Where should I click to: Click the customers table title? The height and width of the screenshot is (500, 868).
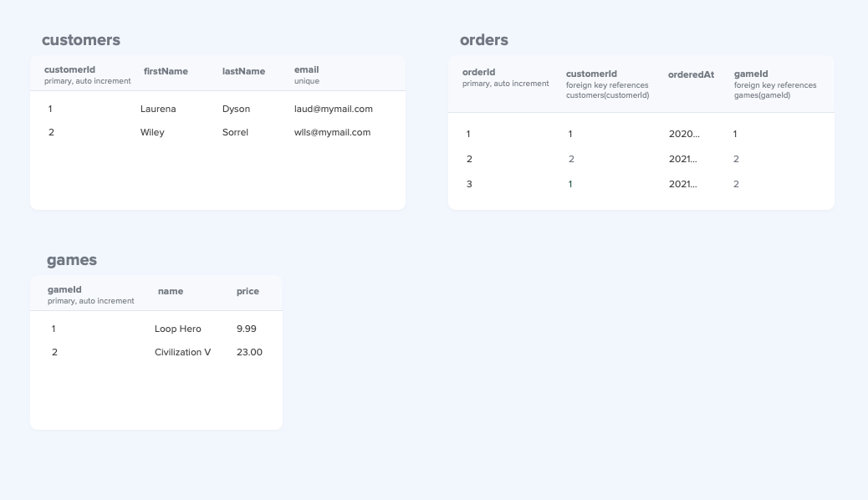point(81,40)
